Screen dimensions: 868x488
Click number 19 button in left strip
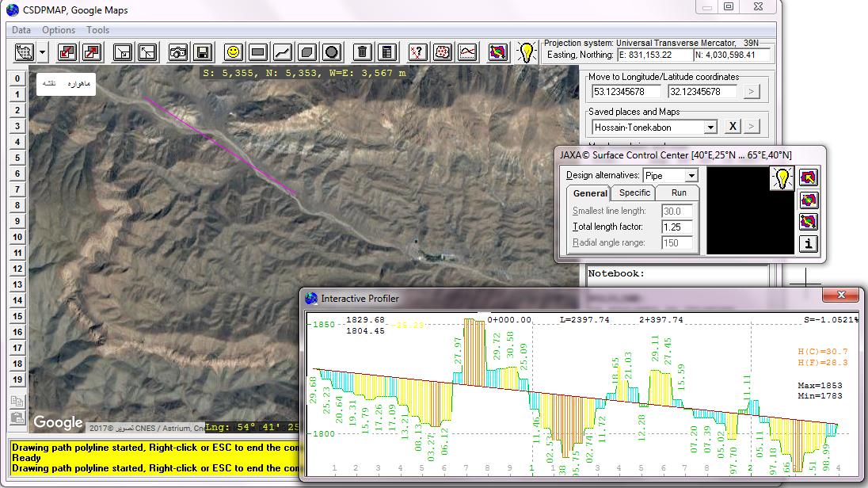click(17, 379)
